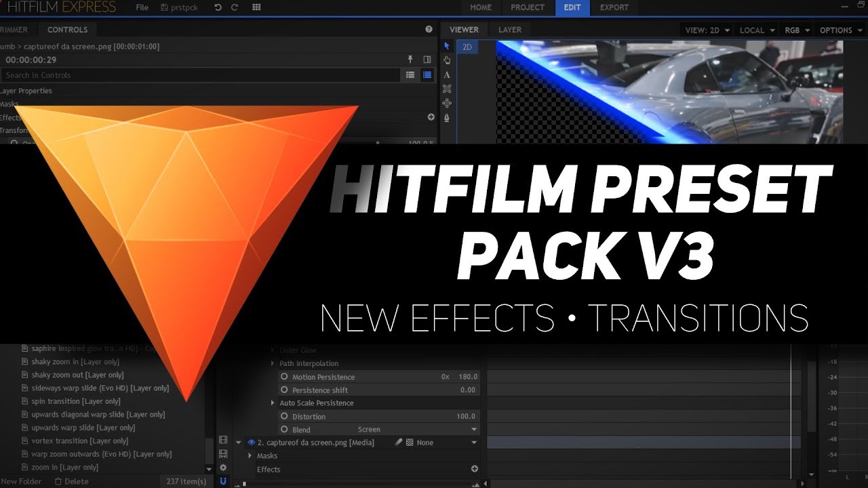This screenshot has width=868, height=488.
Task: Toggle keyframing for Distortion
Action: pyautogui.click(x=285, y=416)
